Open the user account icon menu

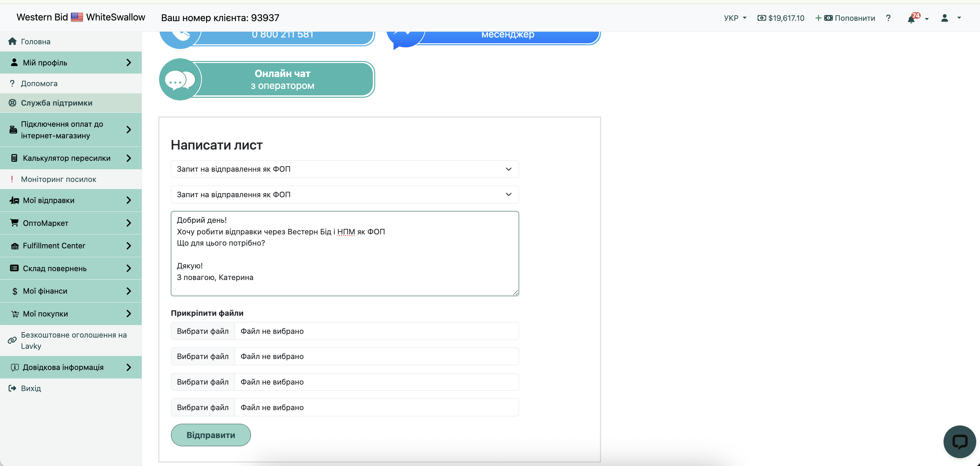coord(945,18)
